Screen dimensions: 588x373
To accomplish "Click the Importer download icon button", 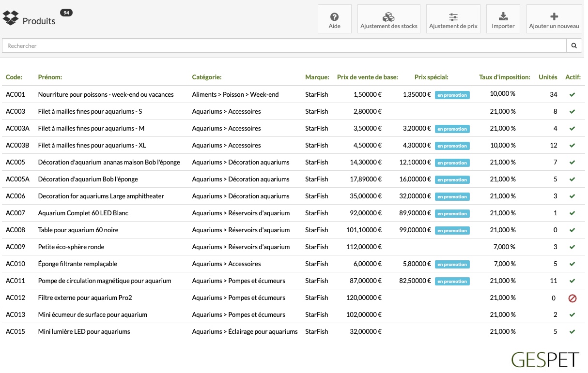I will [x=503, y=19].
